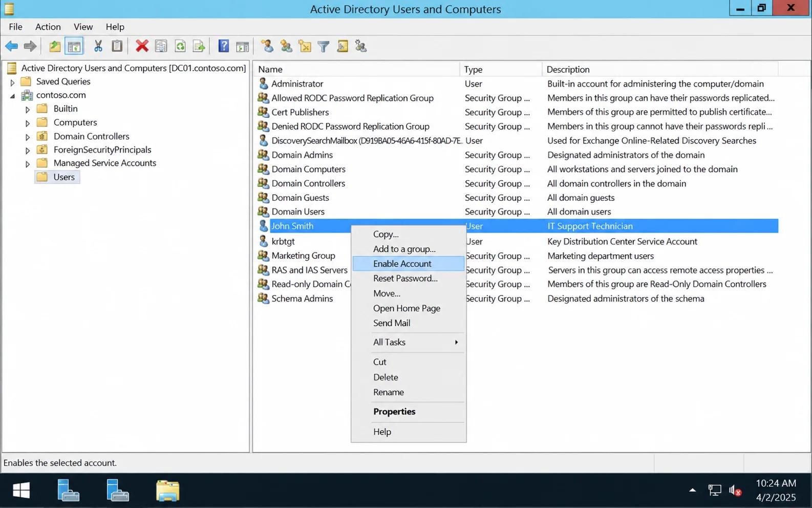812x508 pixels.
Task: Open the Windows Start button
Action: (21, 491)
